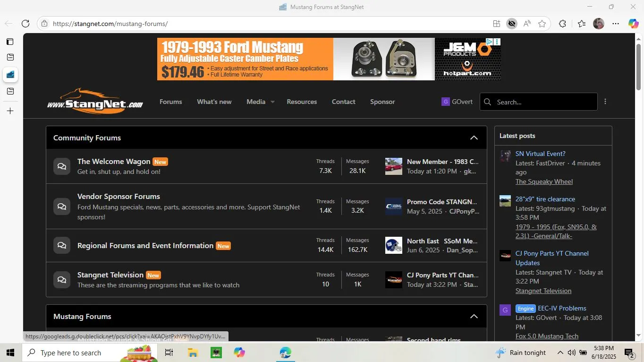Open the Resources nav item
Screen dimensions: 644x362
302,102
